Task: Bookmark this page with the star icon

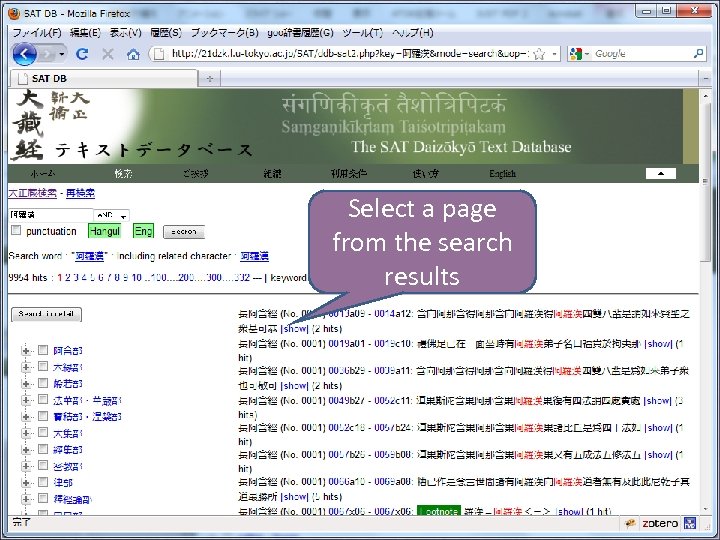Action: point(540,54)
